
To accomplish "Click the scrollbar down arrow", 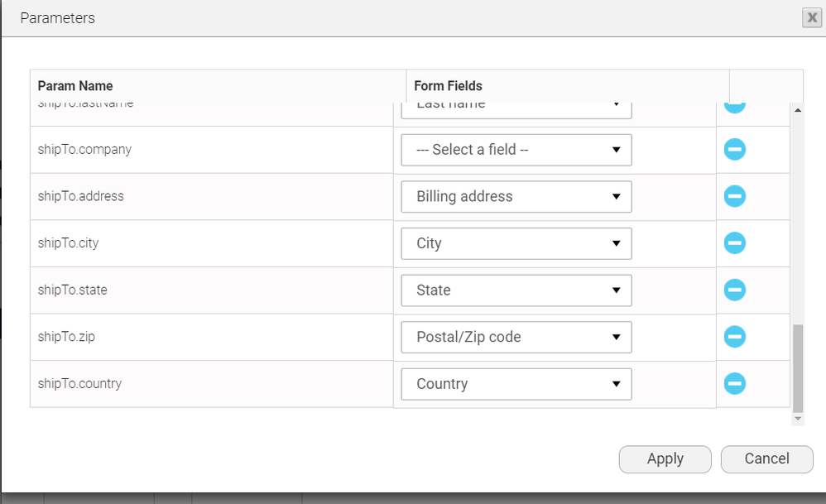I will 798,418.
